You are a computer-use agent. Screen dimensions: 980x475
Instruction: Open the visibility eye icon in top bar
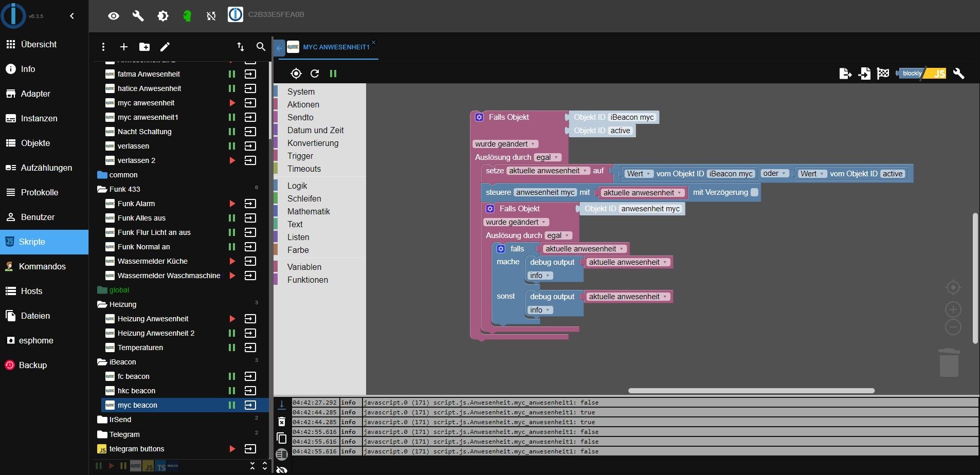pos(114,16)
